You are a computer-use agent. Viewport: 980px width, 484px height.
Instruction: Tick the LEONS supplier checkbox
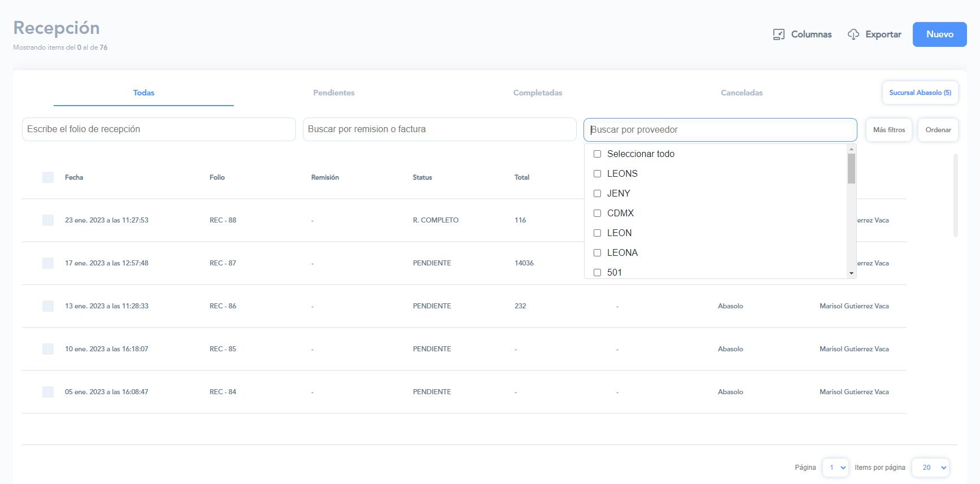[597, 174]
